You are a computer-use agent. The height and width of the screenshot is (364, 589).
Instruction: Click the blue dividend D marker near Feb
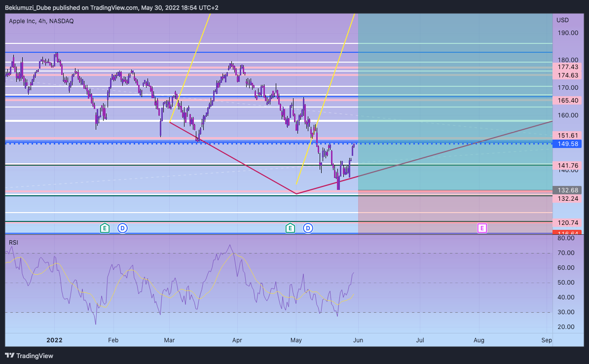click(x=122, y=228)
